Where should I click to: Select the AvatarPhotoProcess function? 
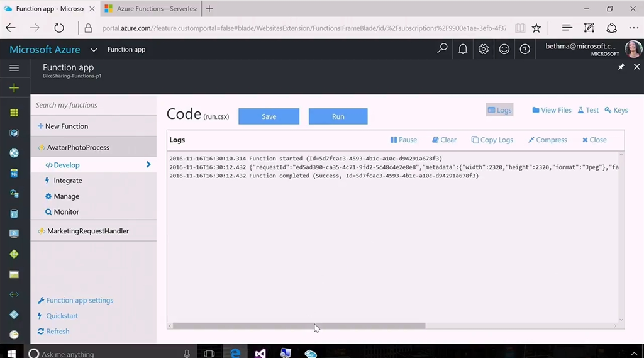94,148
